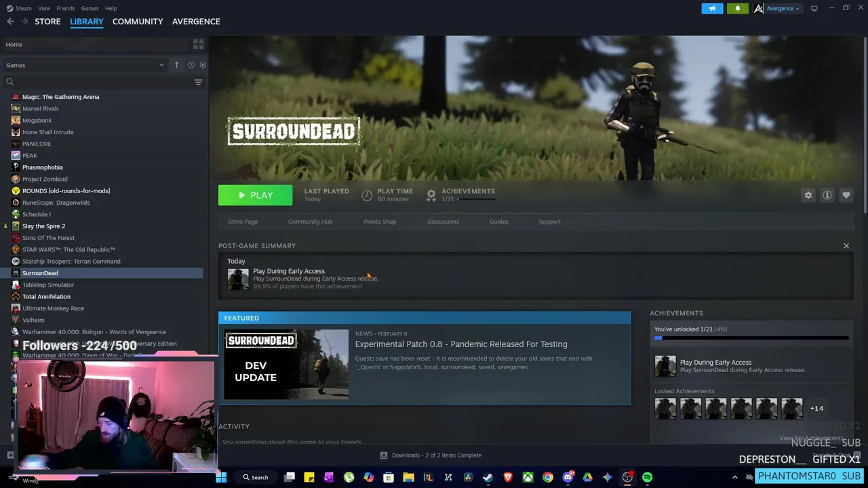868x488 pixels.
Task: Open the AVERGENCE profile tab
Action: click(196, 22)
